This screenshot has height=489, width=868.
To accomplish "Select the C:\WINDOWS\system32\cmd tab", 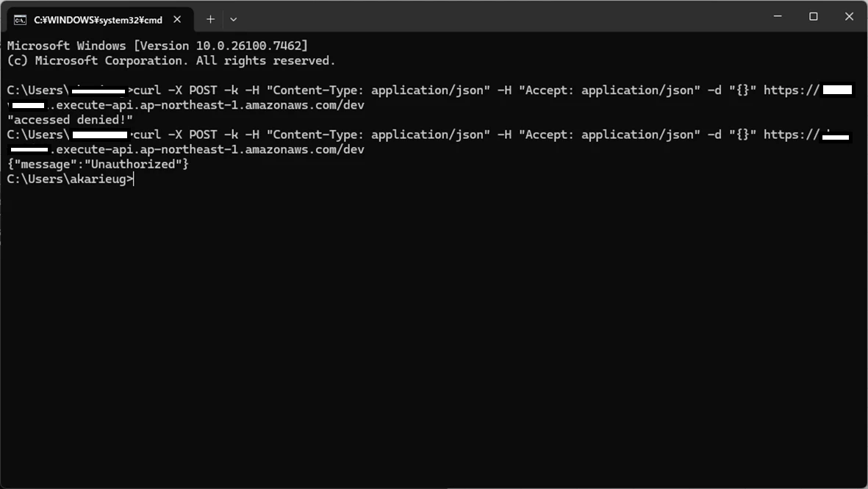I will (100, 19).
